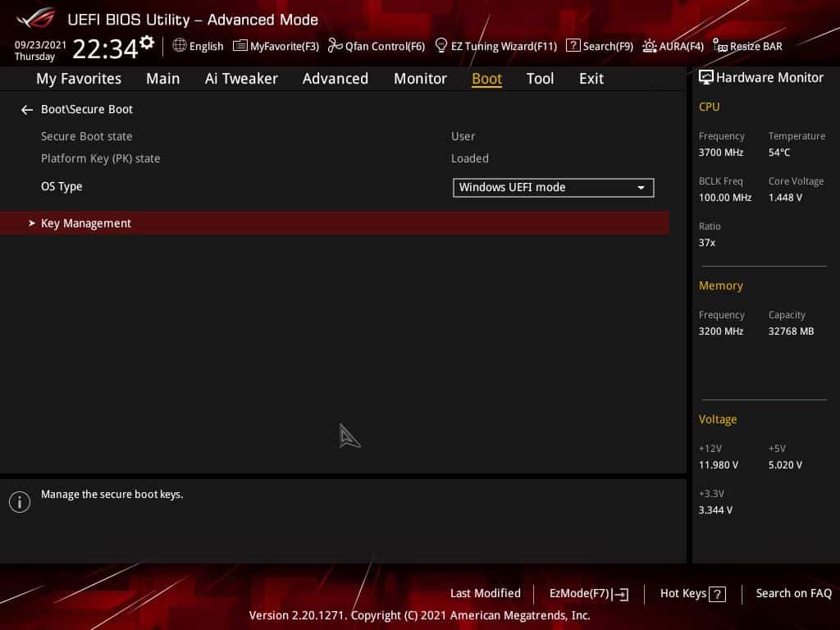Click the Version 2.20.1271 copyright text
Image resolution: width=840 pixels, height=630 pixels.
coord(419,615)
